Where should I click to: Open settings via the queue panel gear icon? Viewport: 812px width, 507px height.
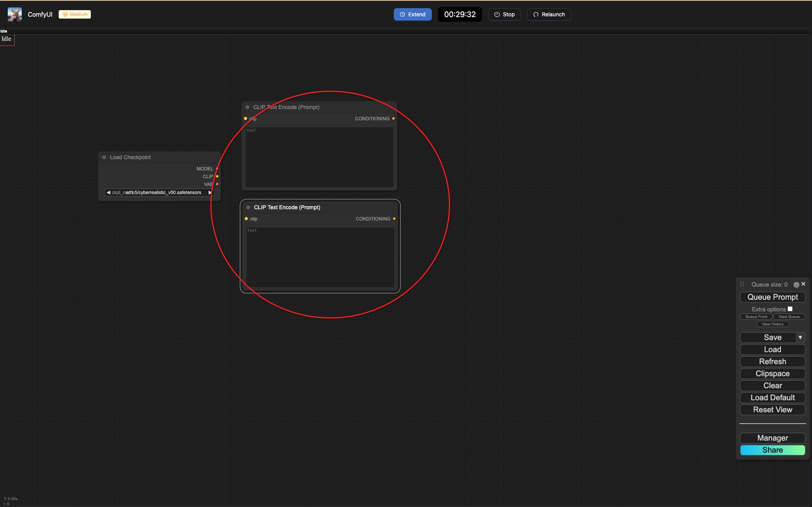(796, 285)
